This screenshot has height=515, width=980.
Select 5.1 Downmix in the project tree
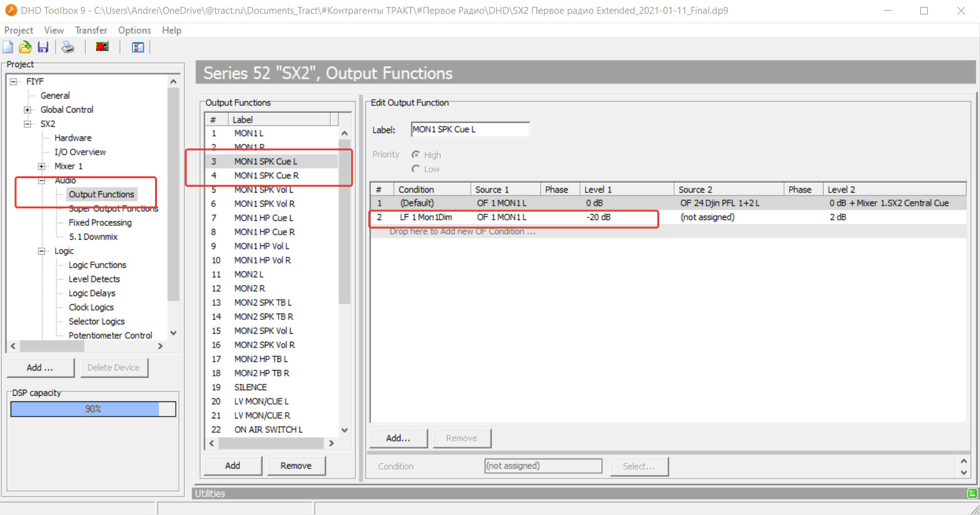[94, 236]
